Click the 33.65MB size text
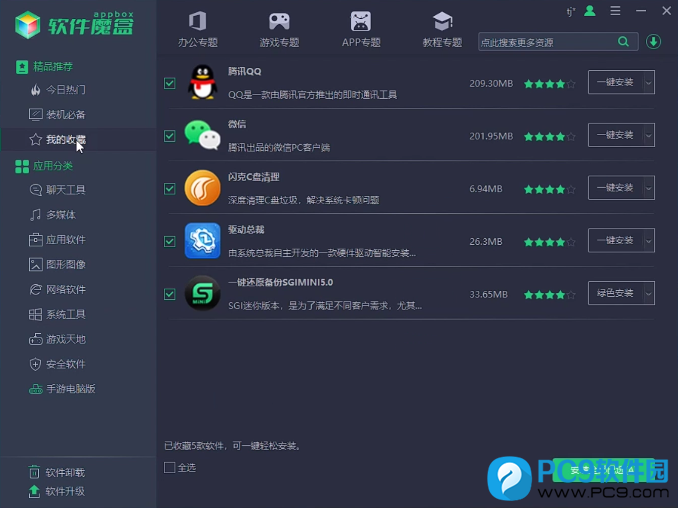Screen dimensions: 678x508 [489, 294]
